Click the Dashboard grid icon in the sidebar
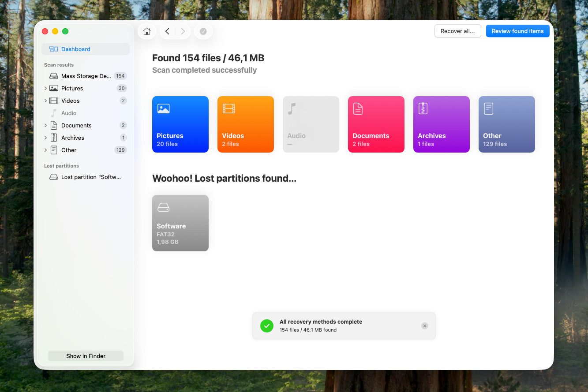This screenshot has height=392, width=588. point(53,49)
